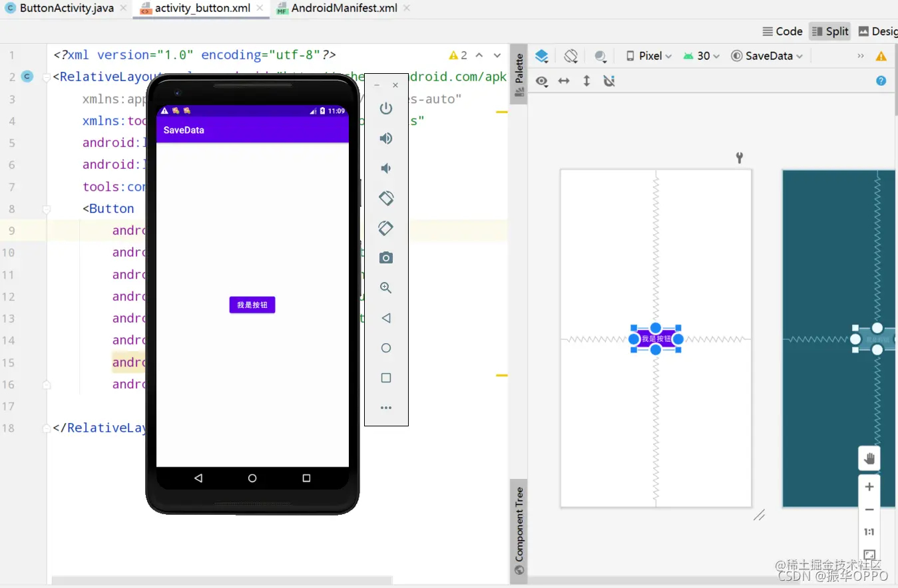Click the warning indicator in design toolbar

point(880,56)
